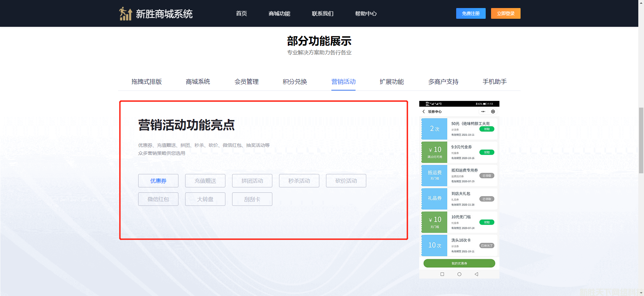This screenshot has height=296, width=644.
Task: Click the 新胜商城系统 logo icon
Action: coord(126,14)
